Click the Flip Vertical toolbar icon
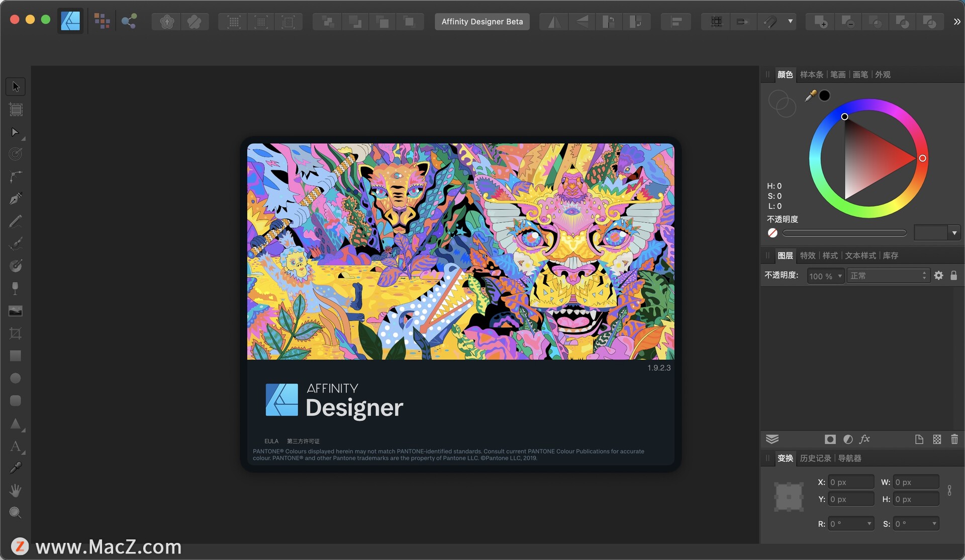This screenshot has width=965, height=560. pos(582,22)
